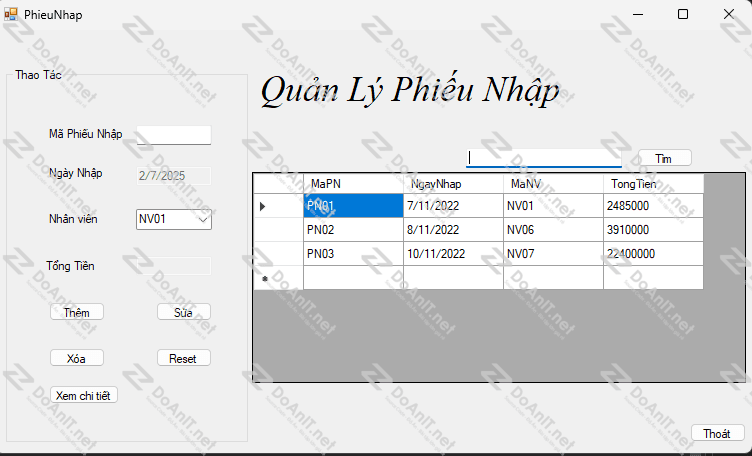Click the Thêm button
This screenshot has height=456, width=752.
pyautogui.click(x=77, y=312)
